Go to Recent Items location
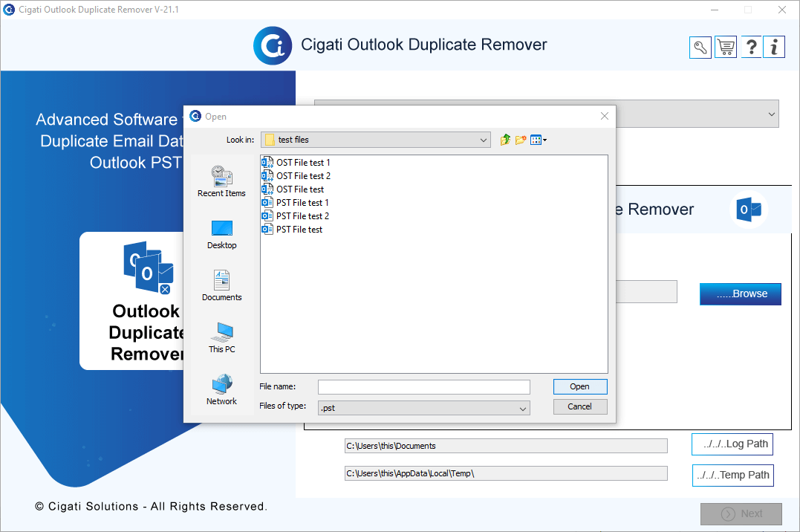Image resolution: width=800 pixels, height=532 pixels. pos(221,181)
